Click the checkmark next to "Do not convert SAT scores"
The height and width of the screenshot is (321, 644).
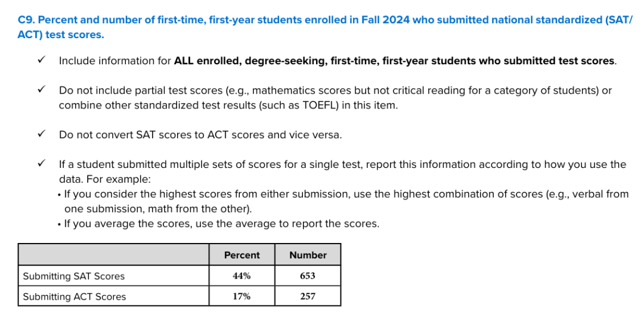tap(41, 134)
